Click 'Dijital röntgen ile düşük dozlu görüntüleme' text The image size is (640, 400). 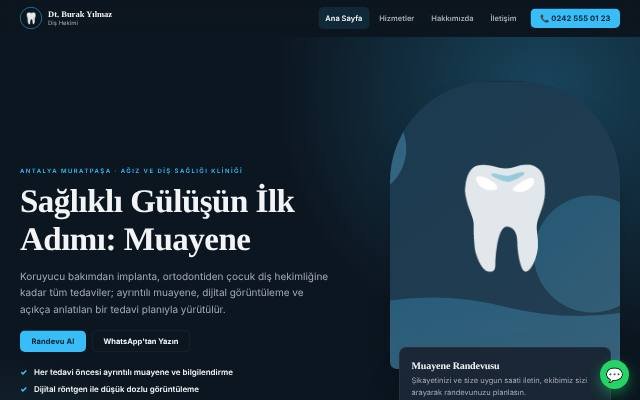[x=116, y=389]
